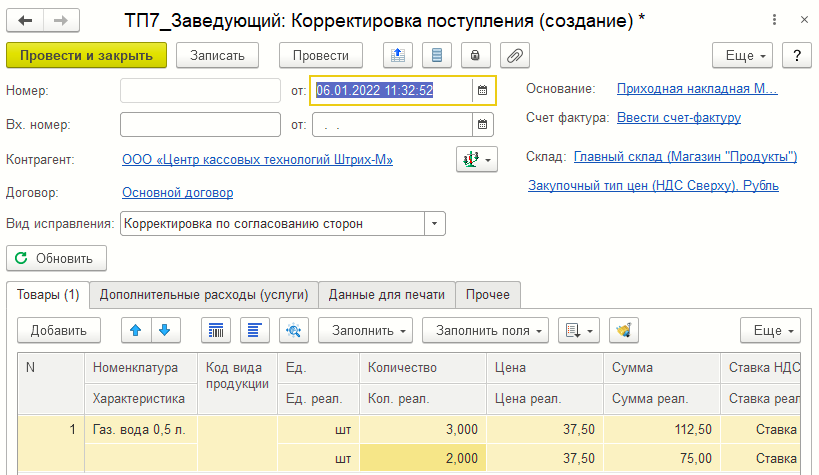Click the padlock icon in toolbar
The image size is (819, 475).
tap(476, 55)
